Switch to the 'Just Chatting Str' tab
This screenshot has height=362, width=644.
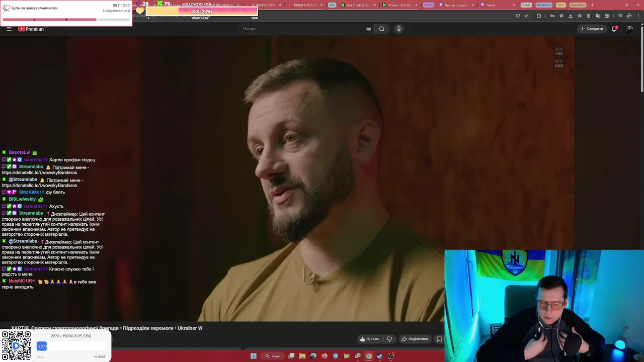point(358,5)
